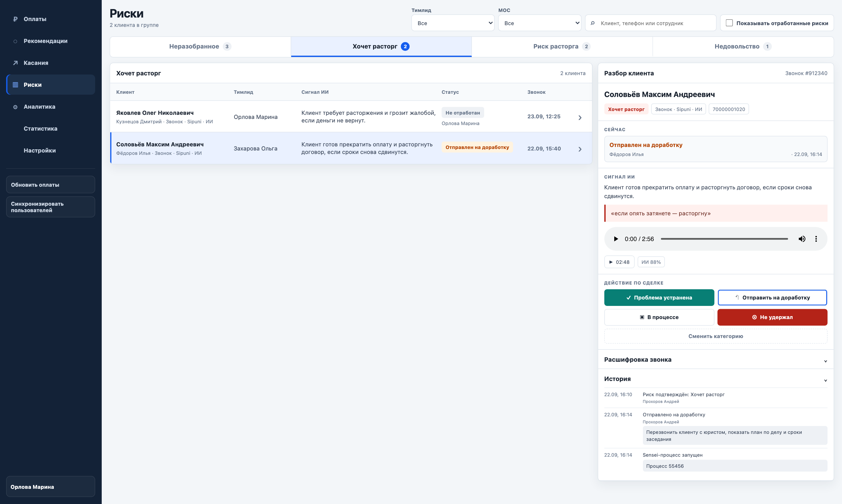Click Сменить категорию button
The width and height of the screenshot is (842, 504).
(x=716, y=336)
